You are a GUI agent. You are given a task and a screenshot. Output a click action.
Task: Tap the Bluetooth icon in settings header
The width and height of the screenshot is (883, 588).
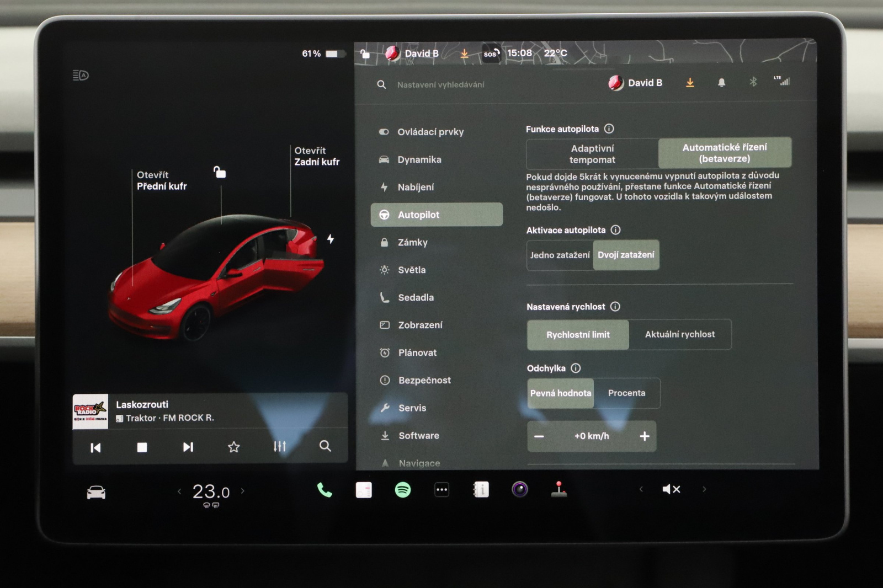(x=753, y=82)
